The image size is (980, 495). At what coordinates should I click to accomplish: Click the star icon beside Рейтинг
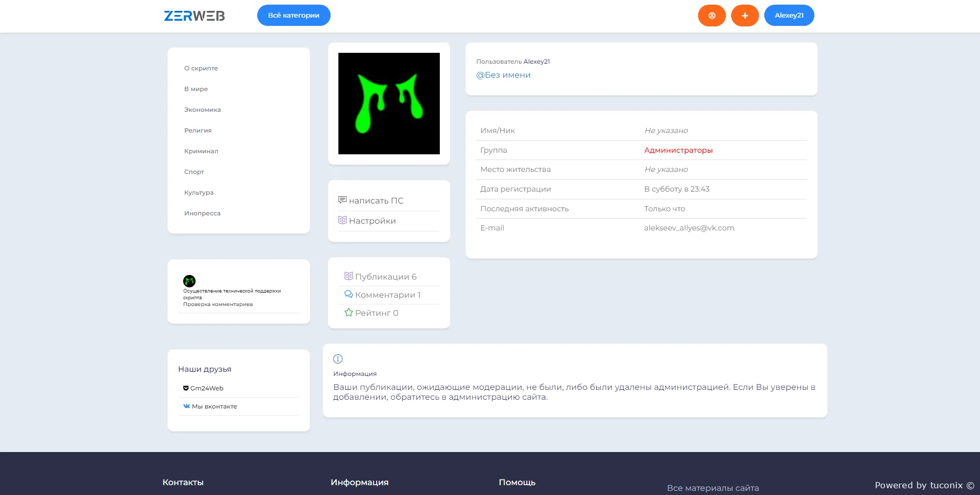[x=349, y=312]
